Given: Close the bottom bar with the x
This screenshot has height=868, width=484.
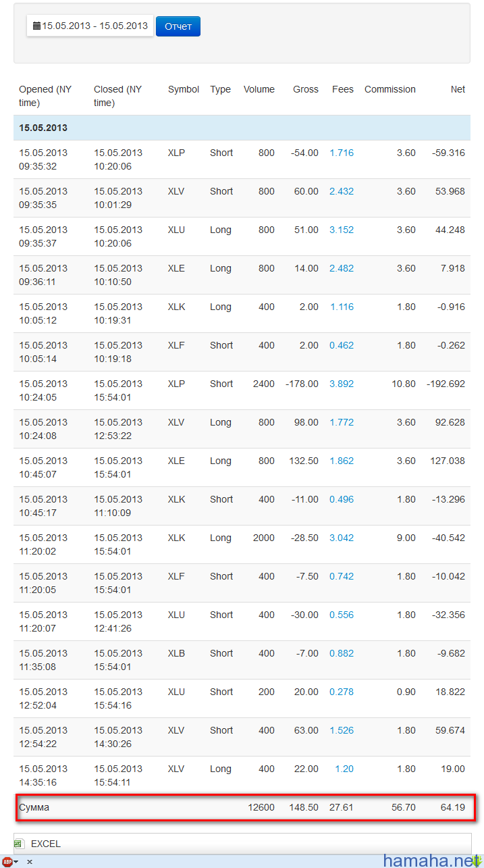Looking at the screenshot, I should point(30,863).
